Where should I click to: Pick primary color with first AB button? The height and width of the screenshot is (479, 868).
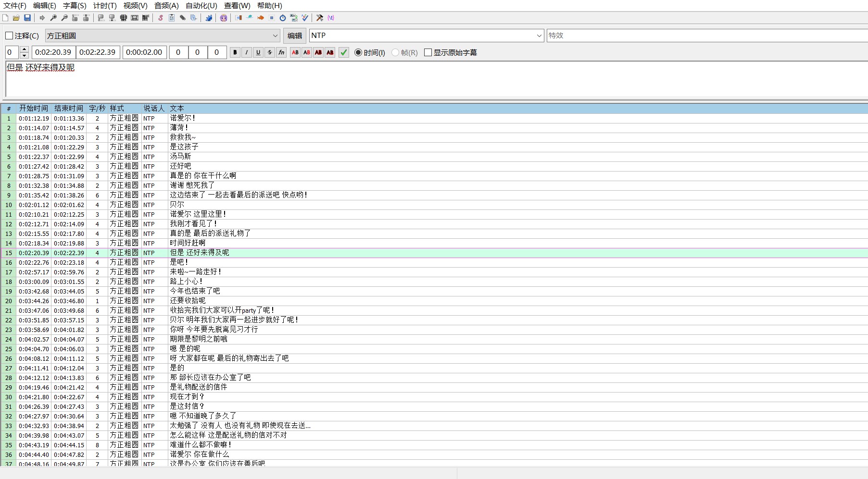tap(295, 52)
